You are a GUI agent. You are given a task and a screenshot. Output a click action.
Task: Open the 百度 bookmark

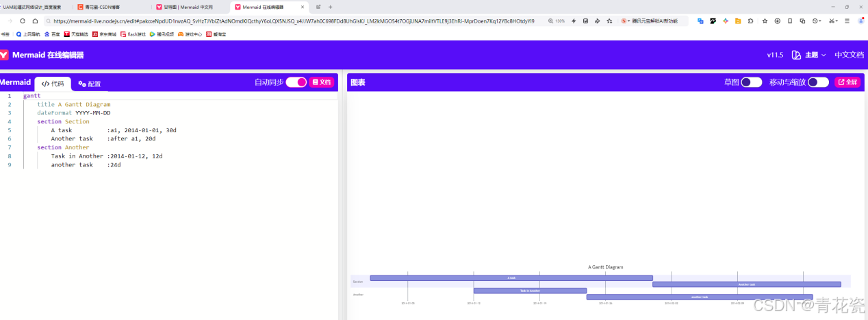(x=51, y=34)
